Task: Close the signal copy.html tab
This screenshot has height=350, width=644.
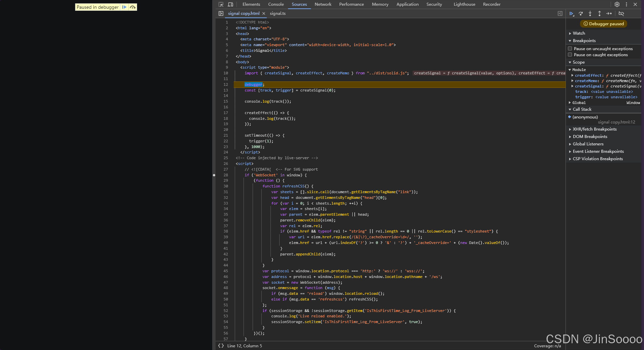Action: (x=264, y=13)
